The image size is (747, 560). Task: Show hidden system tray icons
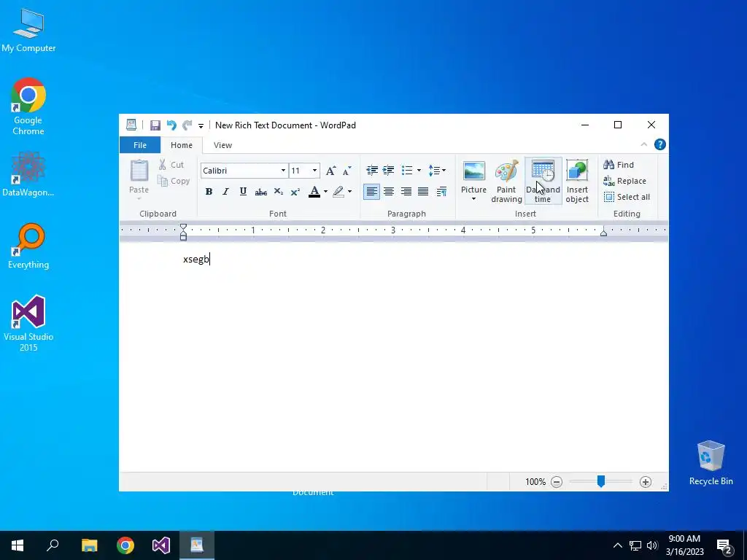pos(617,545)
